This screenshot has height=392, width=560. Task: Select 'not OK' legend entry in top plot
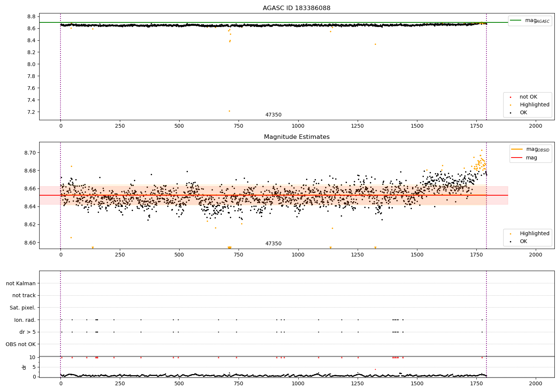click(528, 97)
